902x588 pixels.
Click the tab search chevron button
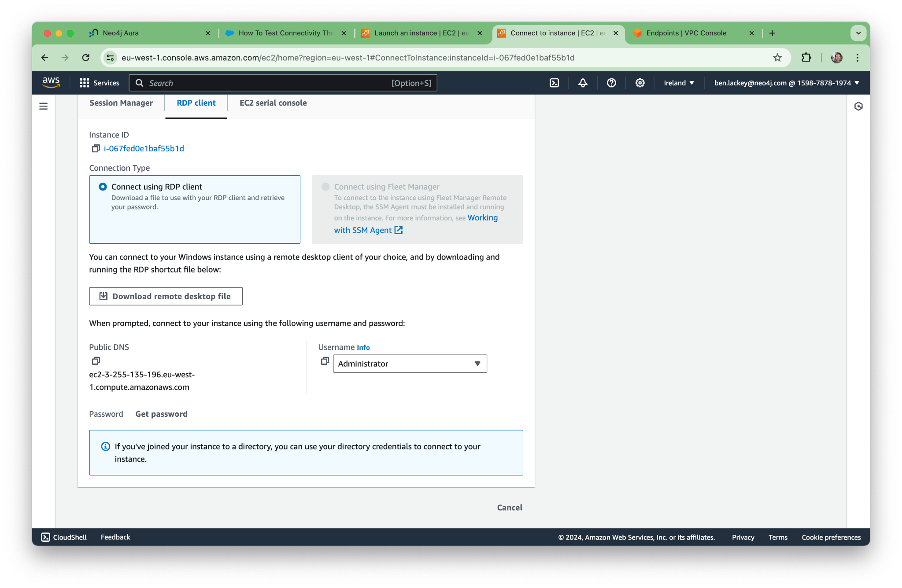point(858,33)
